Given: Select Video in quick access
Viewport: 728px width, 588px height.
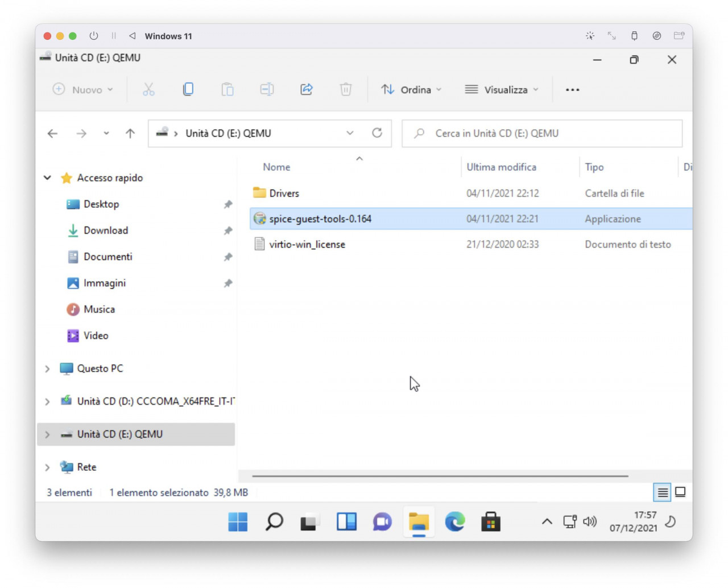Looking at the screenshot, I should point(96,335).
